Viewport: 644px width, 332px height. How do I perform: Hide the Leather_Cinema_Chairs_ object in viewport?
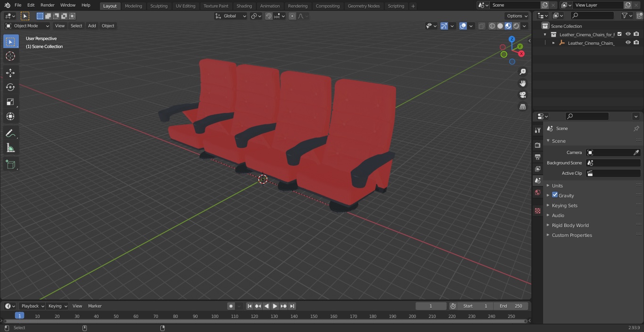tap(628, 42)
